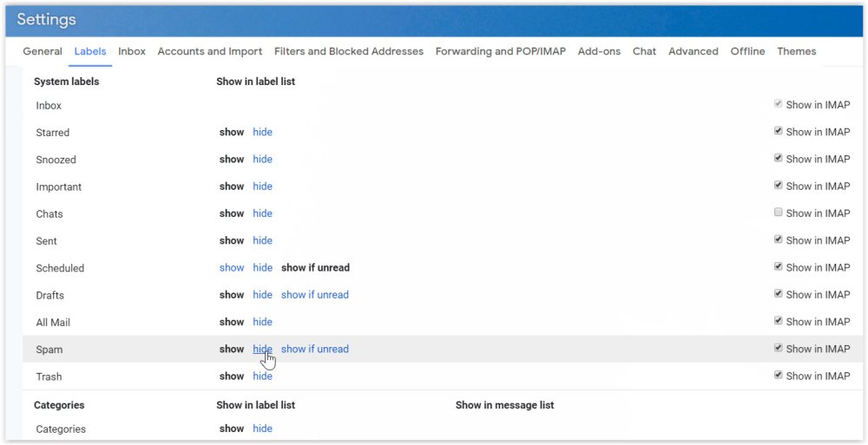This screenshot has width=868, height=445.
Task: Click the All Mail label name
Action: point(53,322)
